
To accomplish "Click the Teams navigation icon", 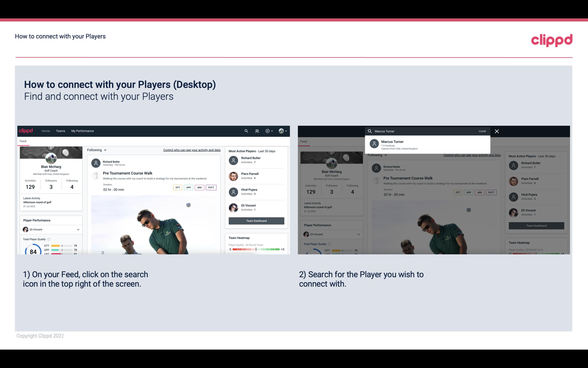I will [60, 131].
